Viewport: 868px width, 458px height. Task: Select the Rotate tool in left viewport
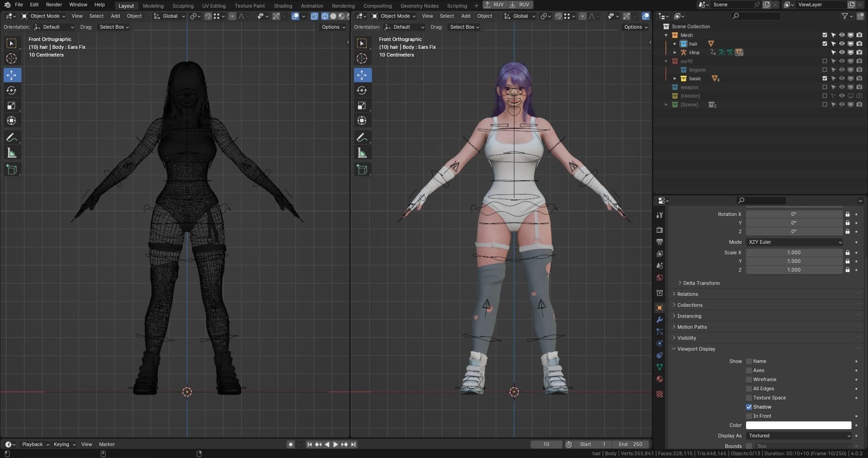(x=12, y=90)
